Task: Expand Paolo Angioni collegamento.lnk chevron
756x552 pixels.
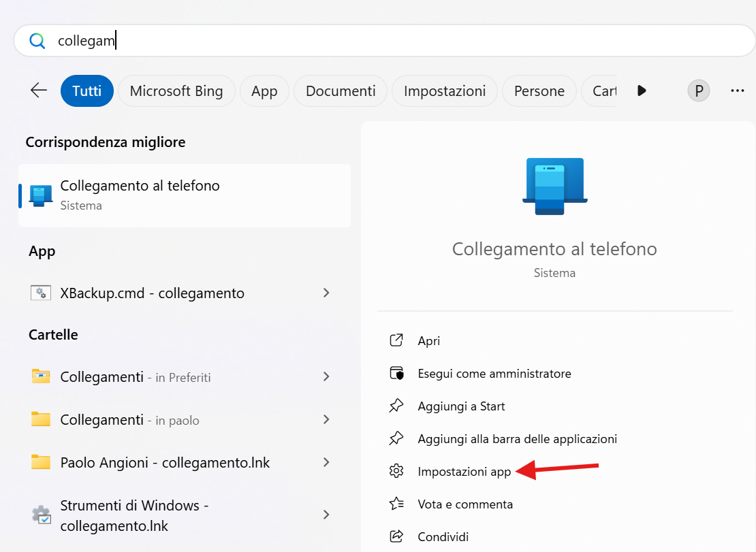Action: 326,462
